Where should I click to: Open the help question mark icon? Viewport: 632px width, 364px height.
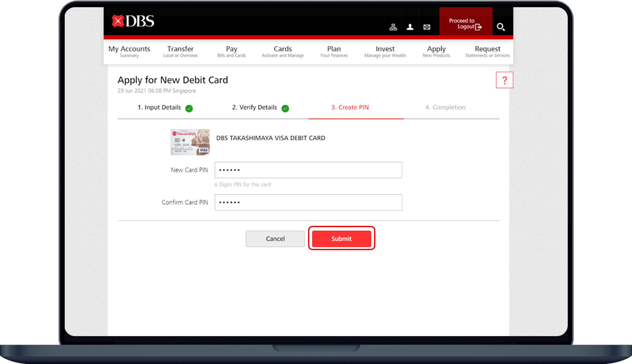click(504, 80)
